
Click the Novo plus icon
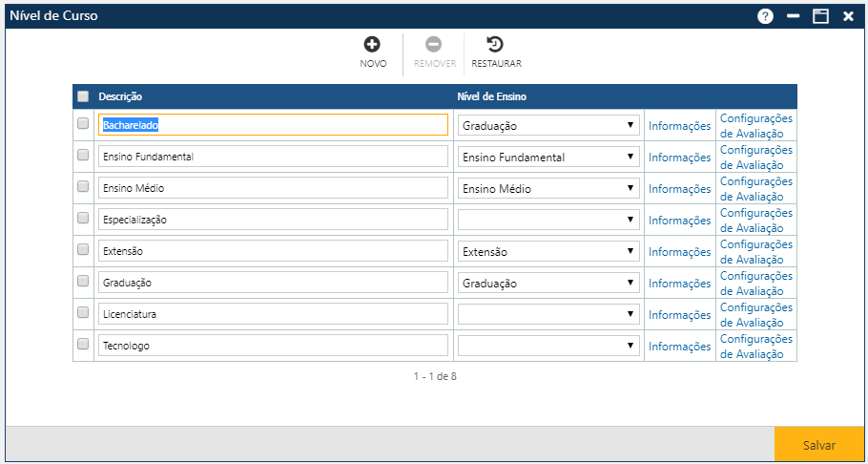(x=373, y=44)
